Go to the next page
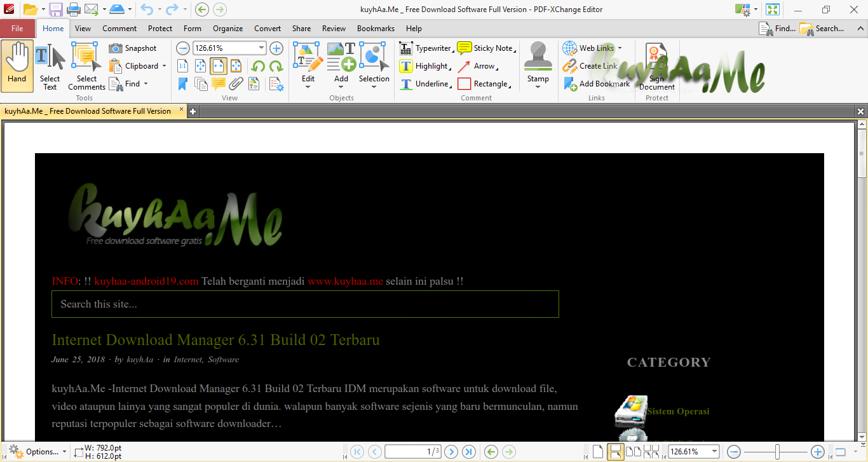The width and height of the screenshot is (868, 462). [x=451, y=452]
